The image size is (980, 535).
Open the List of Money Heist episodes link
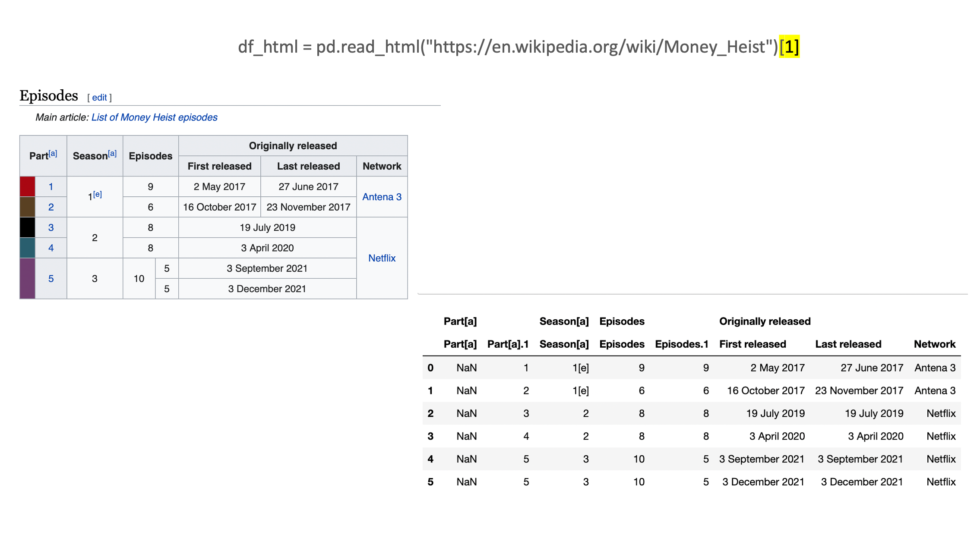pyautogui.click(x=154, y=117)
